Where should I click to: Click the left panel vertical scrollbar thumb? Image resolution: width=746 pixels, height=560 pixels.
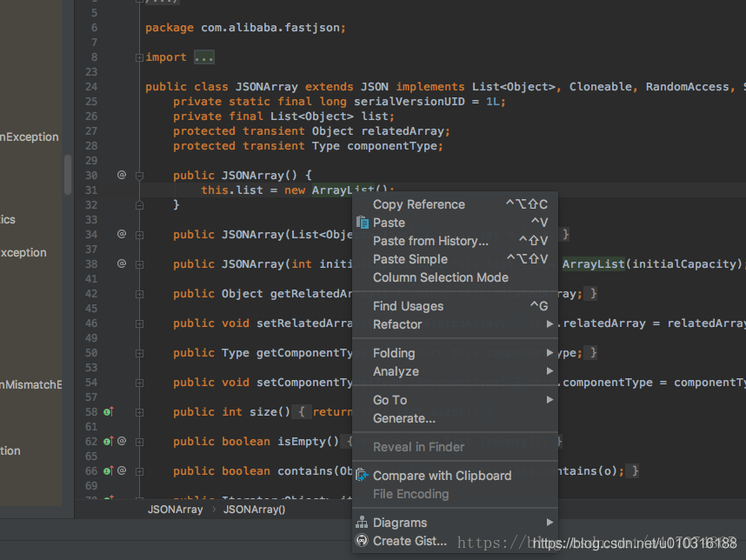click(x=68, y=174)
